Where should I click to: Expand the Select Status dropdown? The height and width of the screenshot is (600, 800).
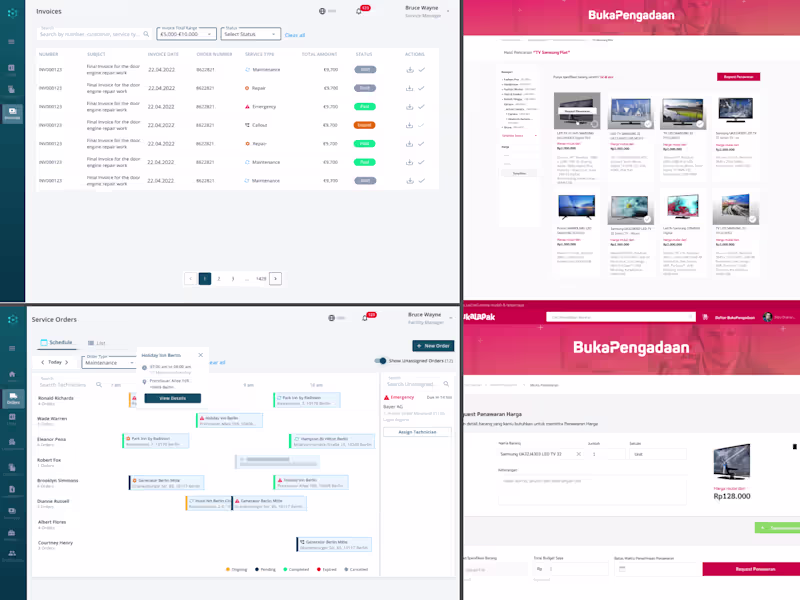tap(251, 34)
